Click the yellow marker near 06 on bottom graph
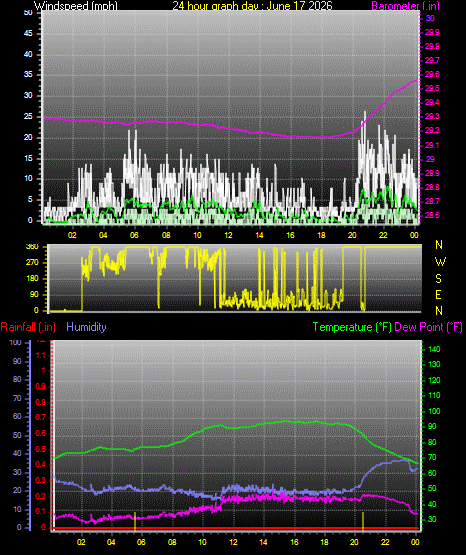The image size is (466, 555). click(135, 521)
